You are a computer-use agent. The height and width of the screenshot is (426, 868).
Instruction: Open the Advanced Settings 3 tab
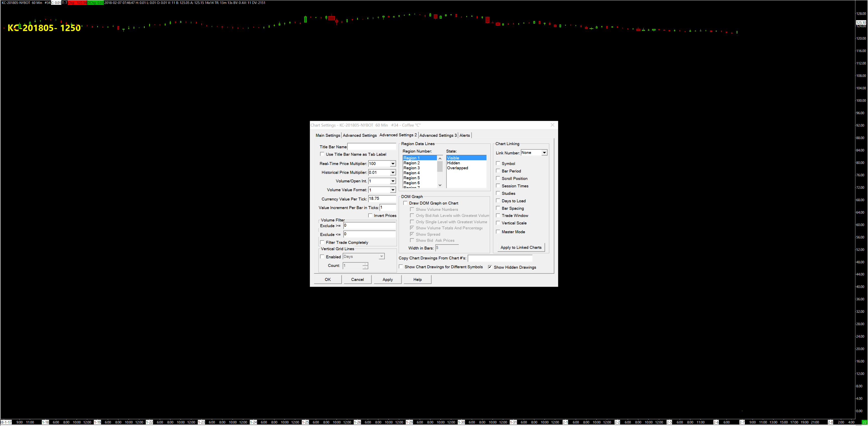438,135
